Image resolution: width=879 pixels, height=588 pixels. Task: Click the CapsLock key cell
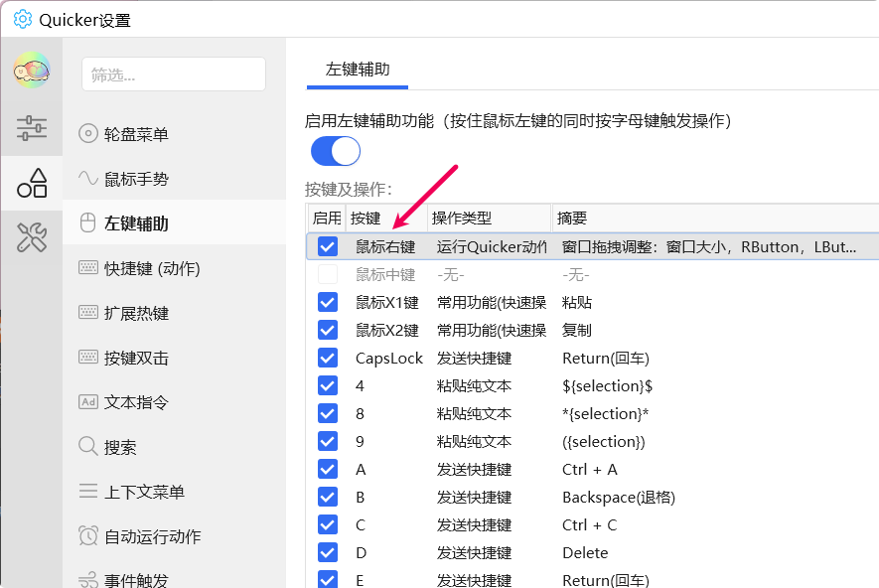[388, 359]
